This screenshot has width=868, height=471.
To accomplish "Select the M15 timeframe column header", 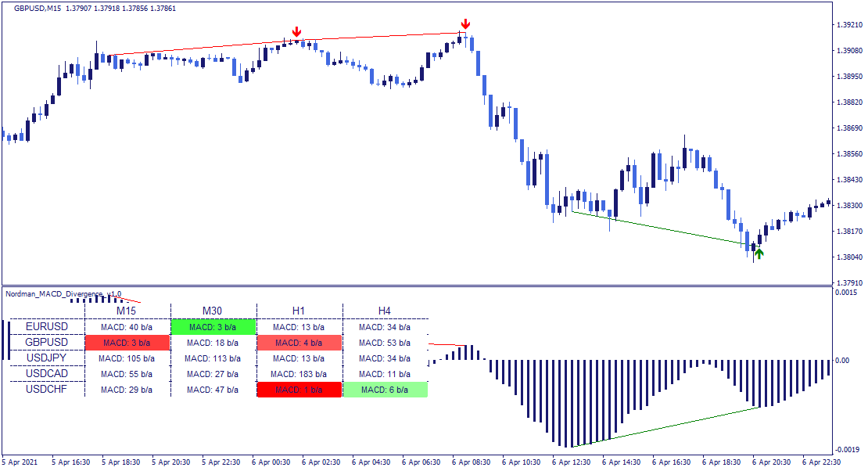I will [x=127, y=311].
